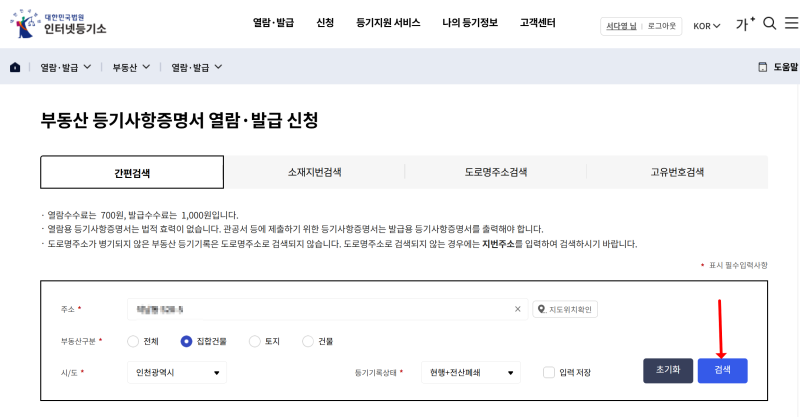This screenshot has width=800, height=417.
Task: Switch to the 도로명주소검색 tab
Action: 496,173
